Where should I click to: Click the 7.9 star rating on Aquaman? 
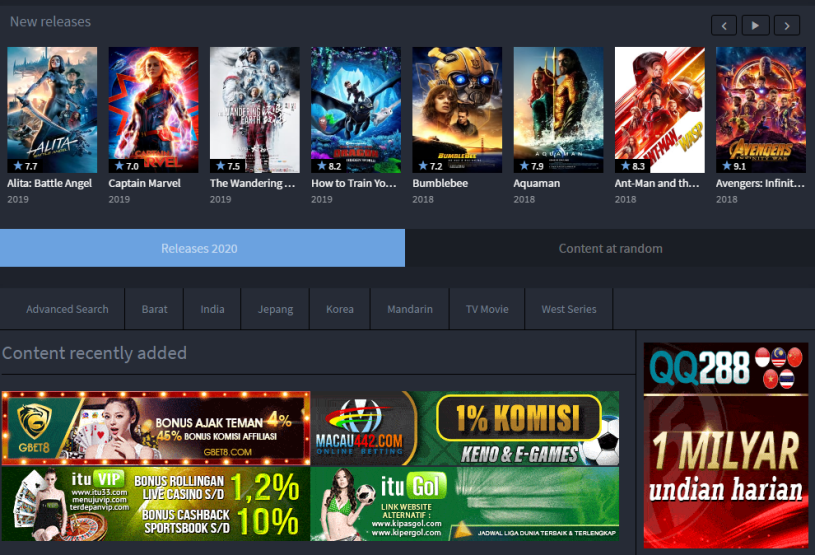point(532,166)
